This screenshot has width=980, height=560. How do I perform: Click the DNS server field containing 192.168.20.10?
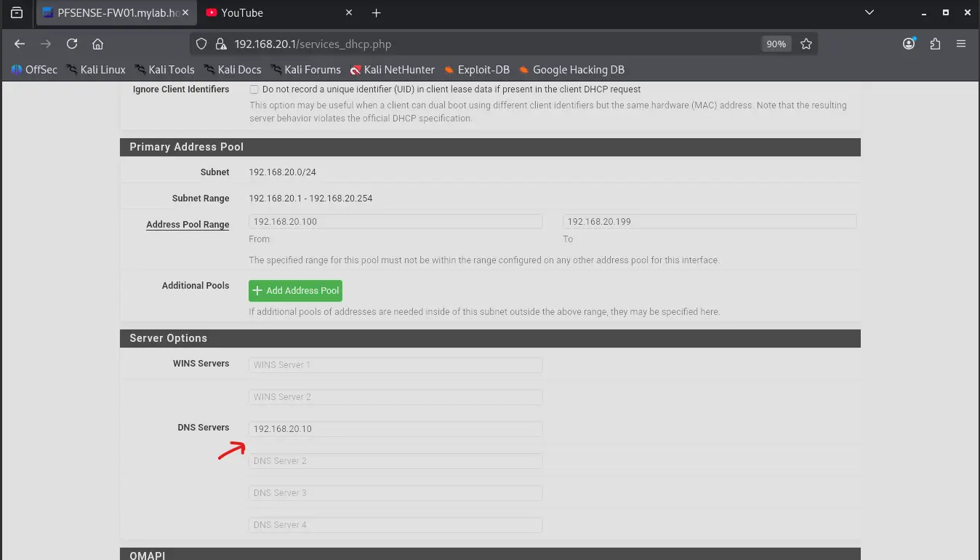tap(395, 429)
